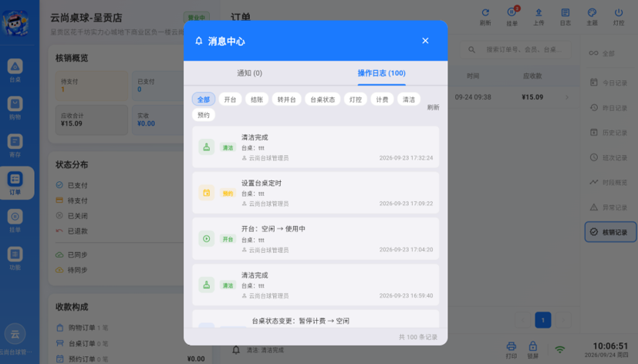The width and height of the screenshot is (638, 364).
Task: Select 核销记录 in right panel
Action: 610,232
